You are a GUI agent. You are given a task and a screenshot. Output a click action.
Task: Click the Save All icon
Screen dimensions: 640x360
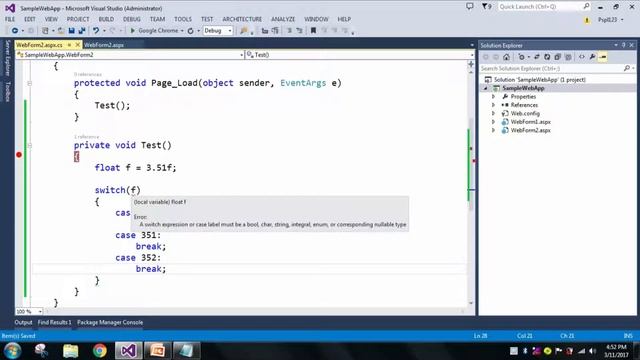pyautogui.click(x=82, y=31)
